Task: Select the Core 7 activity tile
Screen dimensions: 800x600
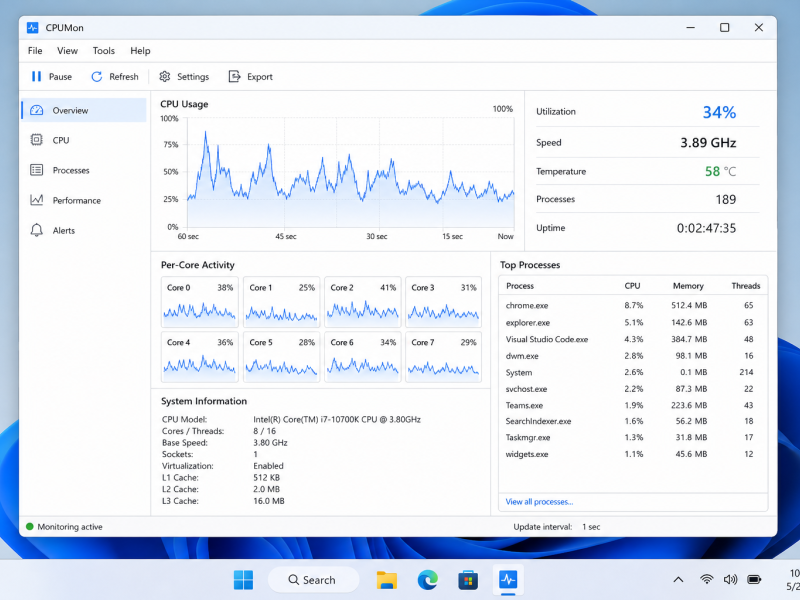Action: coord(443,357)
